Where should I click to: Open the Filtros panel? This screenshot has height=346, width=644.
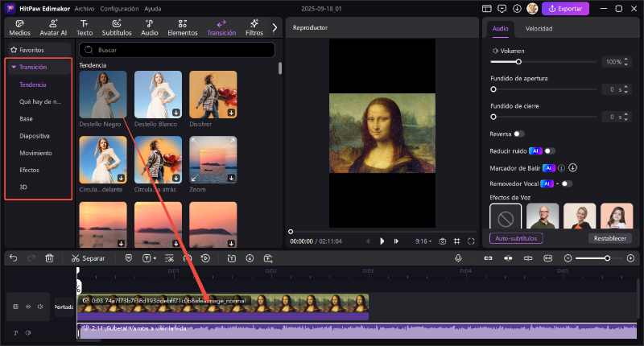click(254, 28)
